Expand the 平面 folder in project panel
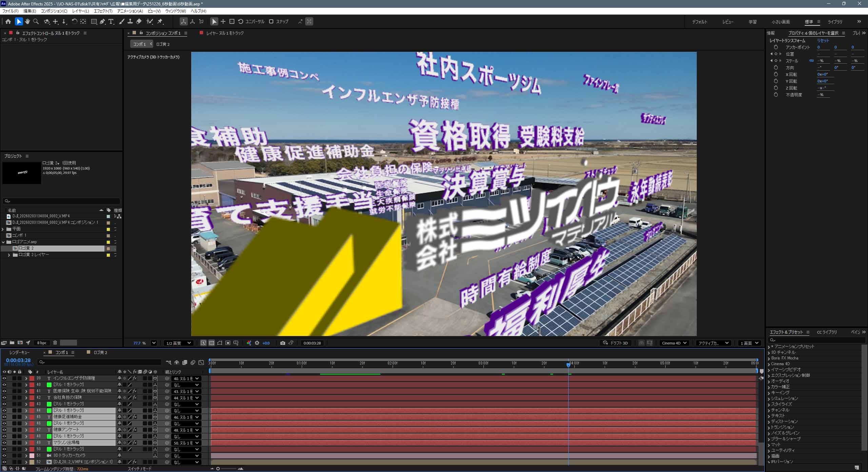The height and width of the screenshot is (472, 868). pyautogui.click(x=3, y=229)
